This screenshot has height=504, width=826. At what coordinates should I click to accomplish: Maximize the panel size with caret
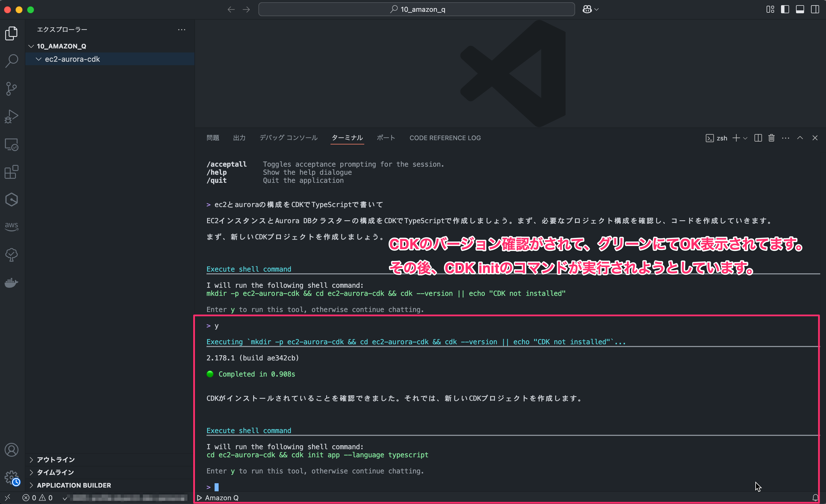800,138
